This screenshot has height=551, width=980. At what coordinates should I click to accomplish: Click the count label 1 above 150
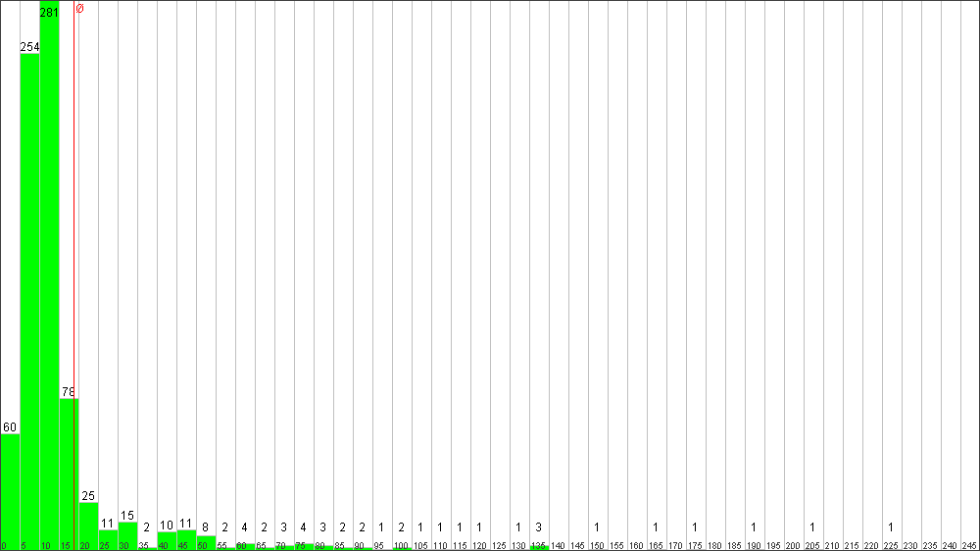[597, 526]
